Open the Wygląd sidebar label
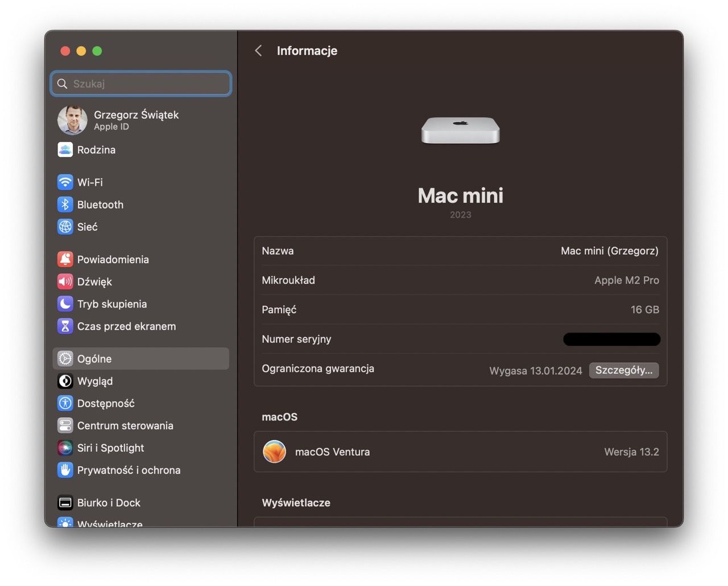The height and width of the screenshot is (586, 728). click(95, 381)
